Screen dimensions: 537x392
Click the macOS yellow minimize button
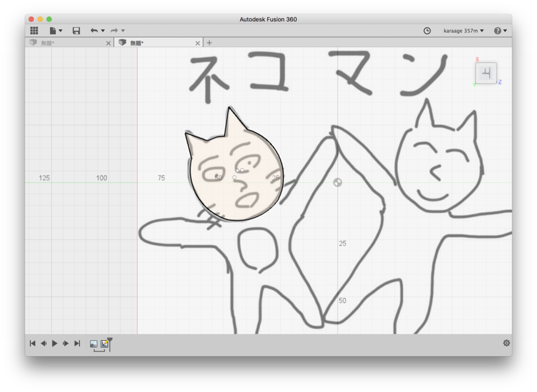point(40,19)
